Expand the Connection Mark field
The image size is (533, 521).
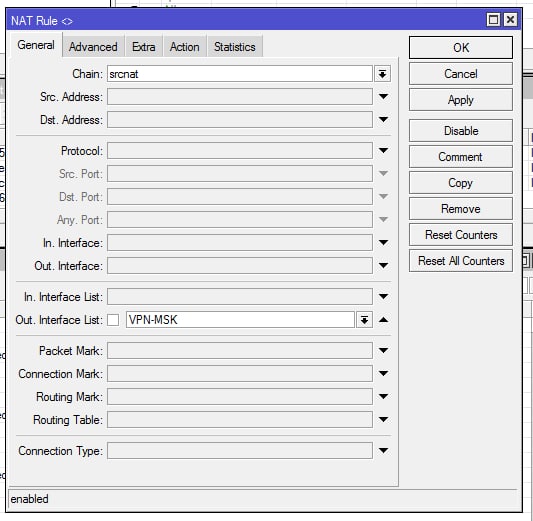383,373
